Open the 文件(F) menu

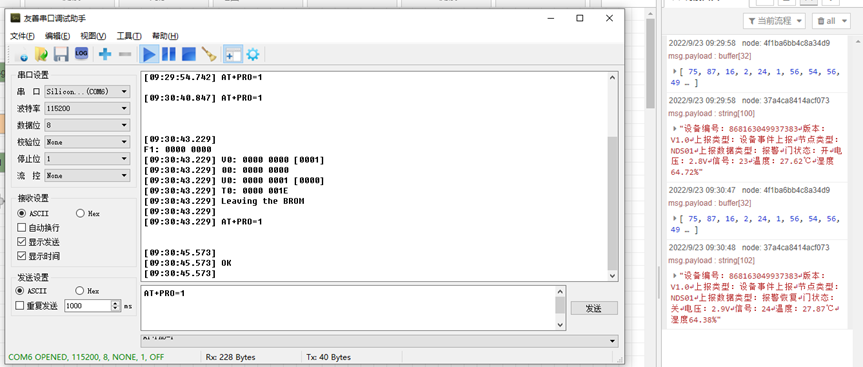(x=23, y=36)
